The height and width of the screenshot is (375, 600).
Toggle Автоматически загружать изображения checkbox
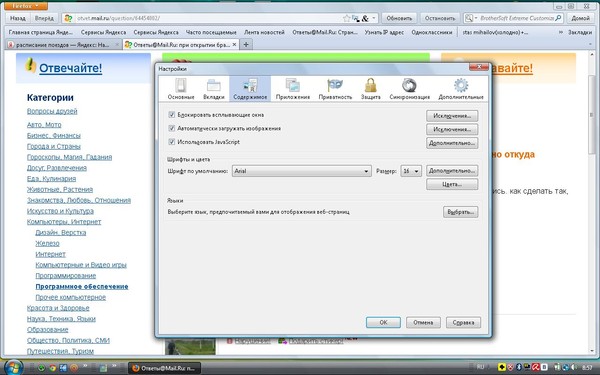171,128
